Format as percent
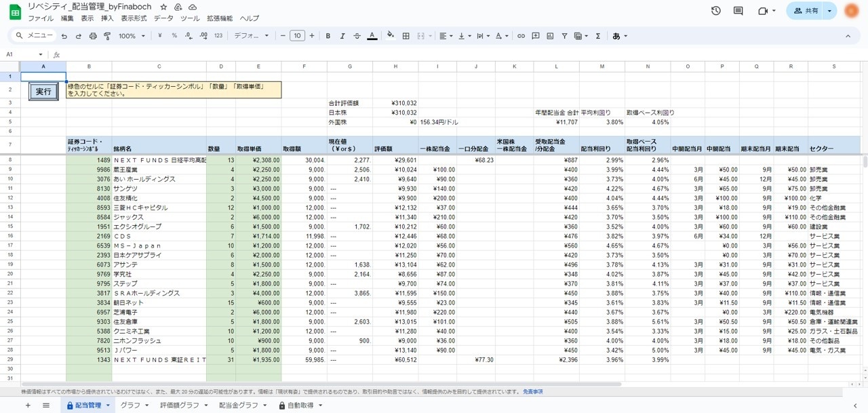Screen dimensions: 868x413 click(x=174, y=36)
